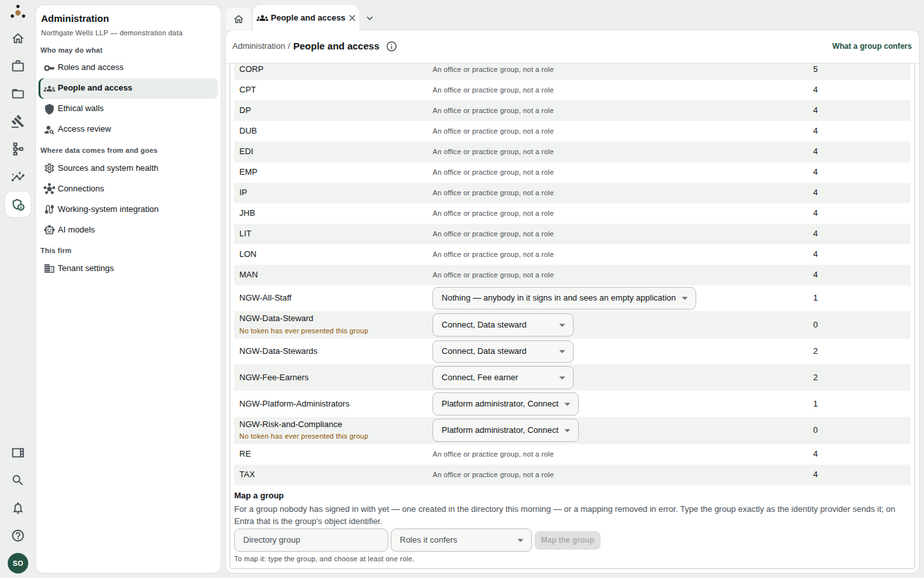Go to AI models in sidebar

point(128,230)
